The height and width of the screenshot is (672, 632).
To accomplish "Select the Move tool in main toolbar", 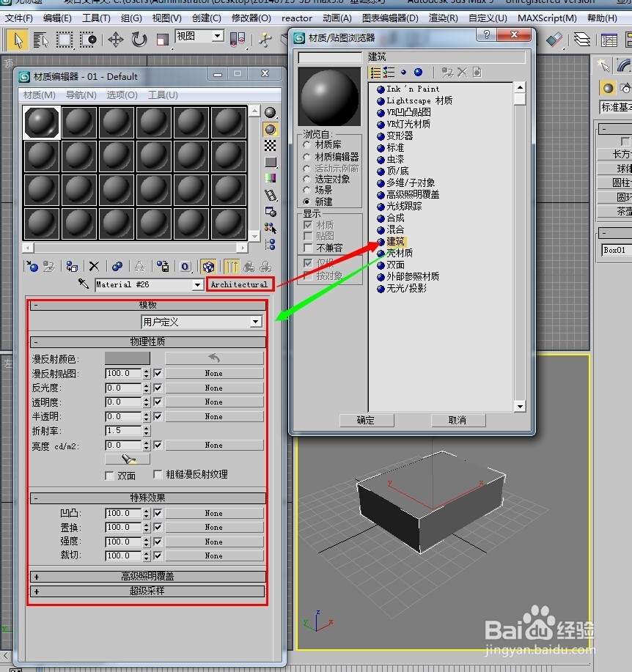I will pos(115,40).
